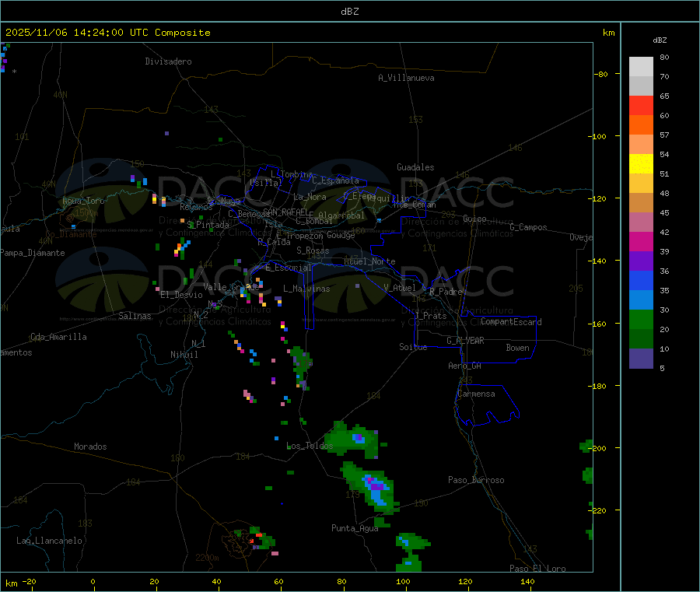Select the G_ALVEAR label

click(465, 341)
